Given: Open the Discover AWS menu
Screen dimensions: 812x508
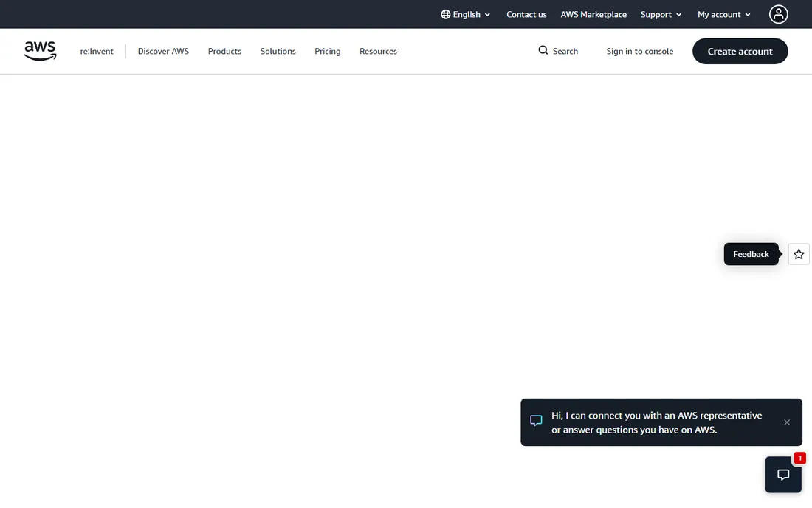Looking at the screenshot, I should coord(163,51).
